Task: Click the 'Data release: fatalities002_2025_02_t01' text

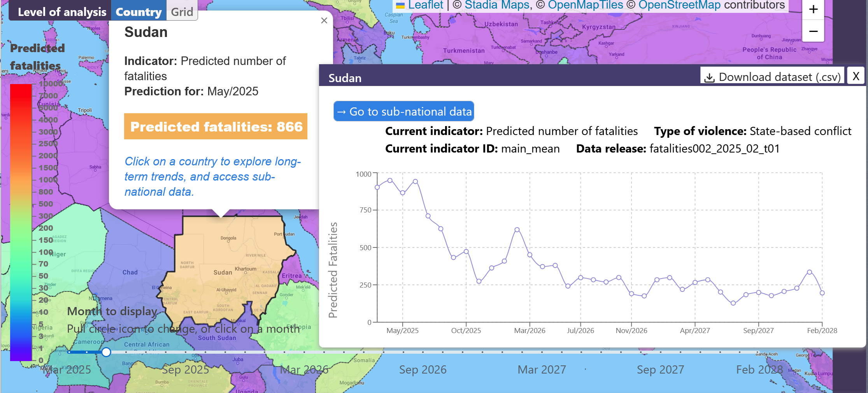Action: pos(678,149)
